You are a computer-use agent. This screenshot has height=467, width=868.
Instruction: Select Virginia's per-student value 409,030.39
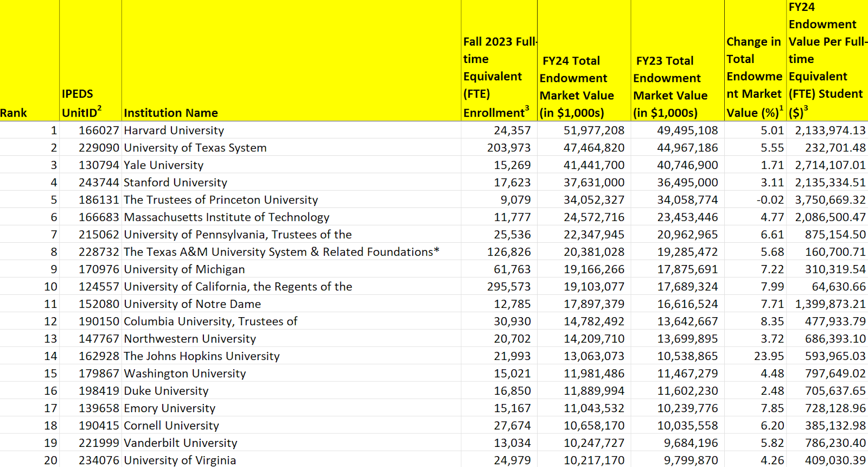coord(827,459)
